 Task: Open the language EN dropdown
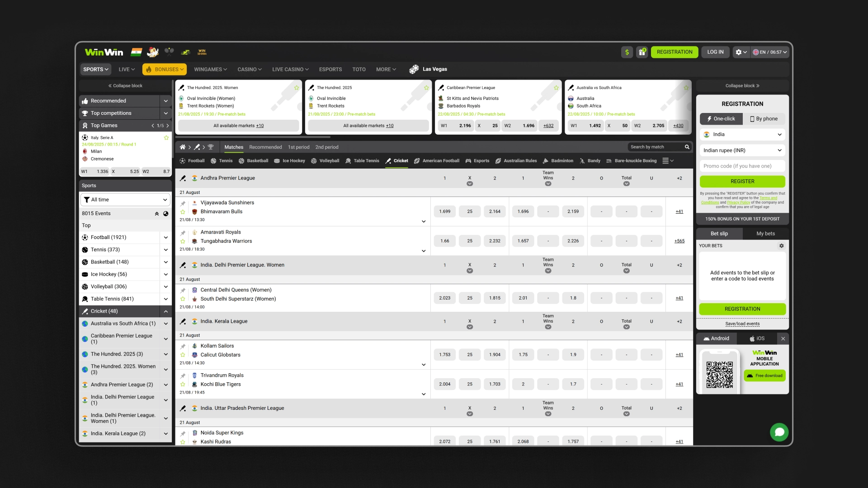(x=770, y=52)
